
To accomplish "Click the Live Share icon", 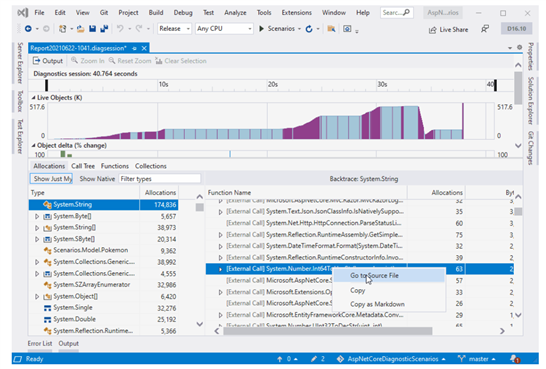I will (x=432, y=30).
